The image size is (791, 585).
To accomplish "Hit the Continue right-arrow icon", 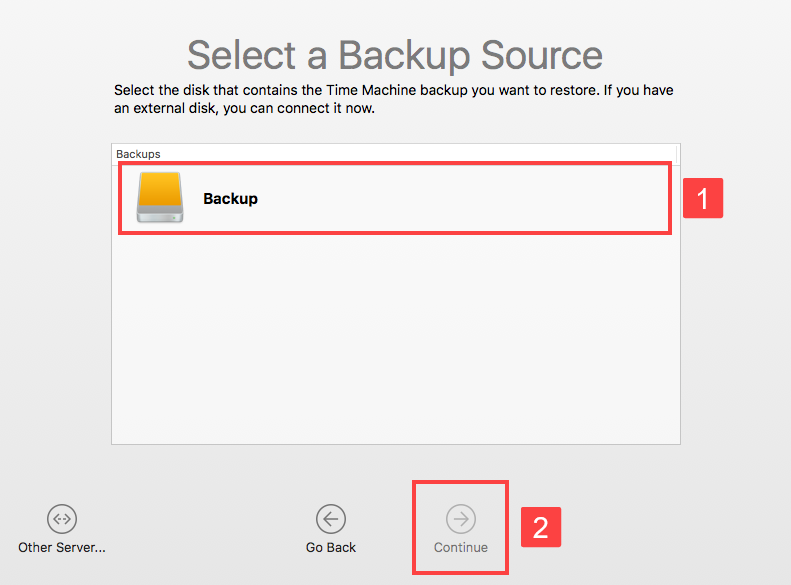I will click(461, 518).
